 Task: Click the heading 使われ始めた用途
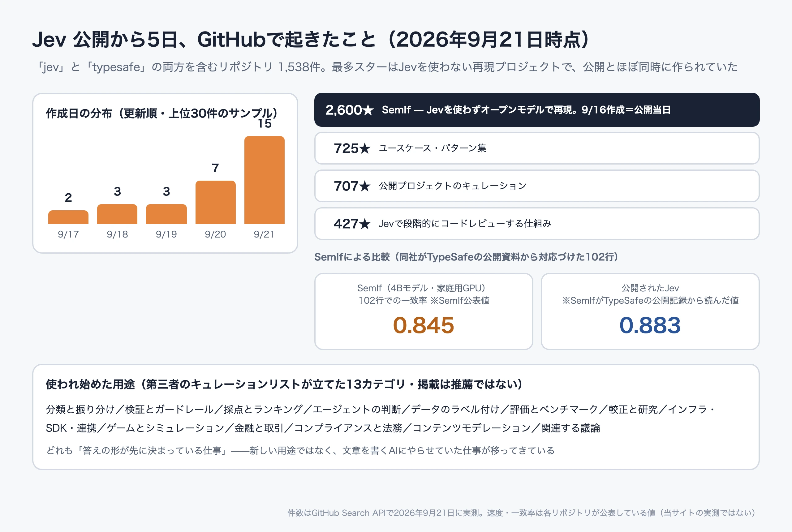click(x=284, y=384)
